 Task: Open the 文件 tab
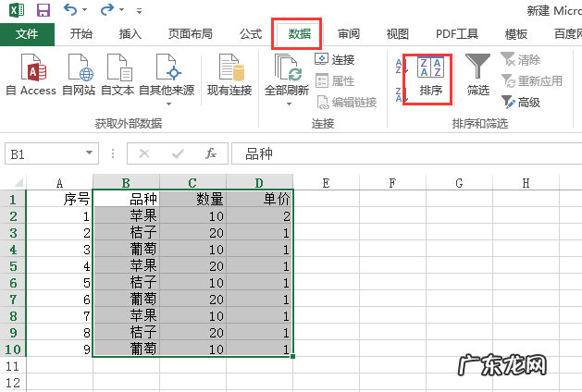pyautogui.click(x=27, y=34)
